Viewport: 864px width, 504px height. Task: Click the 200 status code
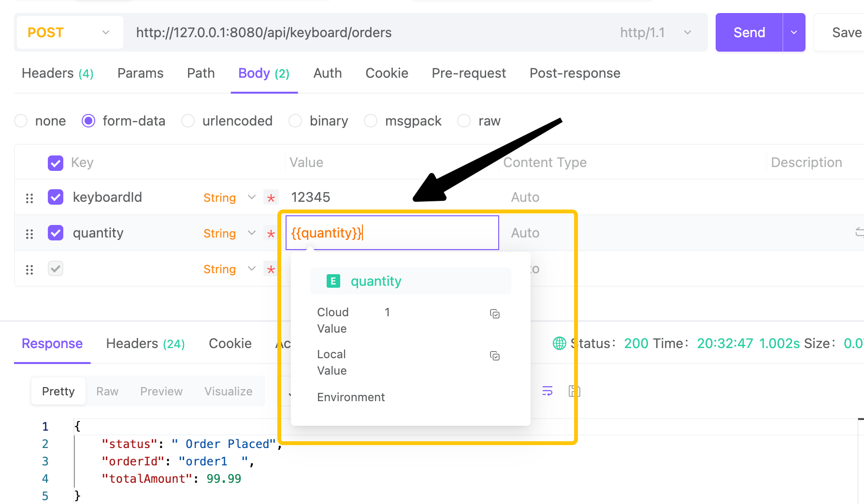click(x=636, y=343)
